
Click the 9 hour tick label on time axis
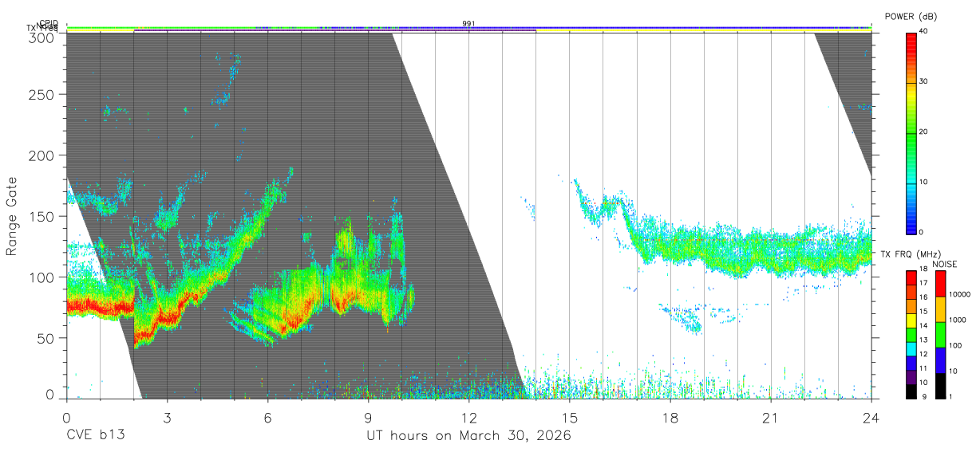pyautogui.click(x=368, y=418)
